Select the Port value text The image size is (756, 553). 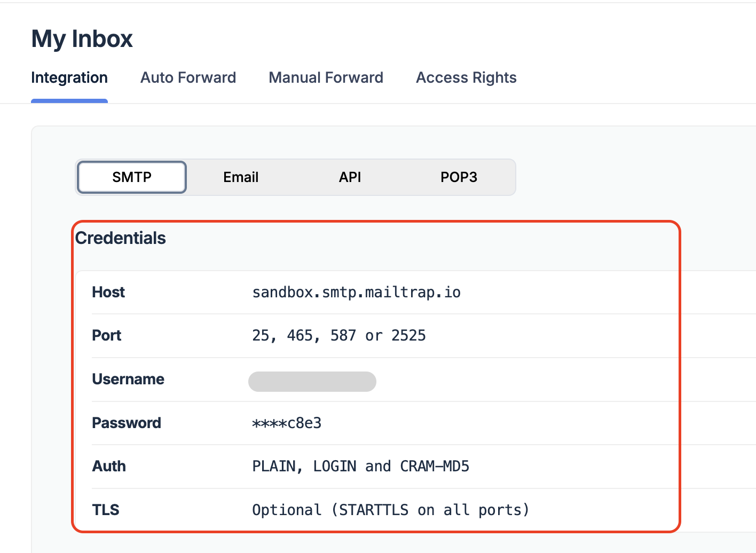pyautogui.click(x=339, y=335)
